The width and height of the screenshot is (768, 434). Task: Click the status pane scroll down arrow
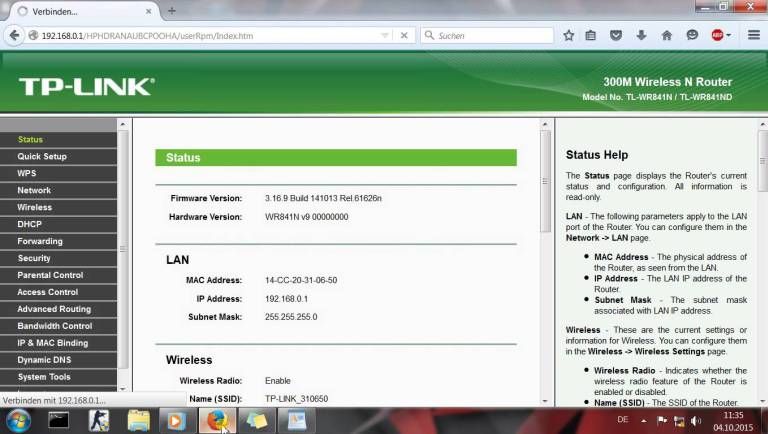pyautogui.click(x=545, y=401)
